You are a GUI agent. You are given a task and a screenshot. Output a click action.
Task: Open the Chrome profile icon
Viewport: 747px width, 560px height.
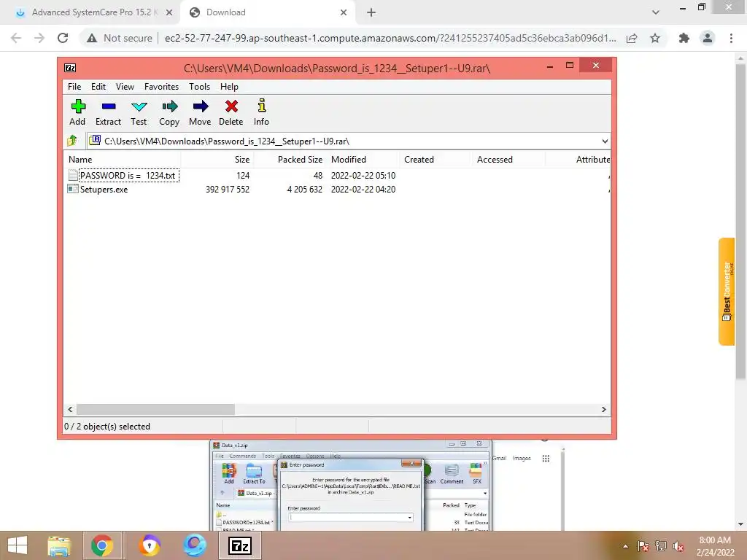pyautogui.click(x=708, y=38)
